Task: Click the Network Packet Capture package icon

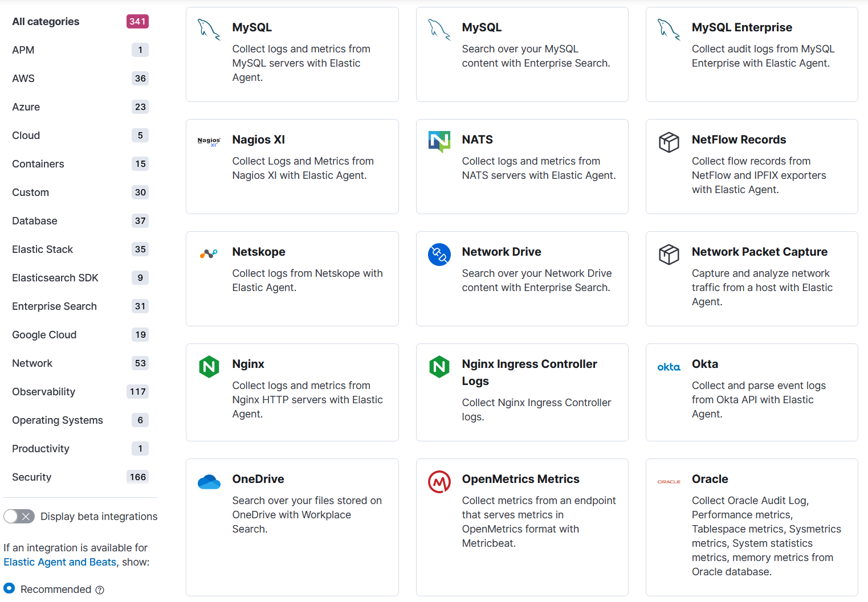Action: tap(669, 254)
